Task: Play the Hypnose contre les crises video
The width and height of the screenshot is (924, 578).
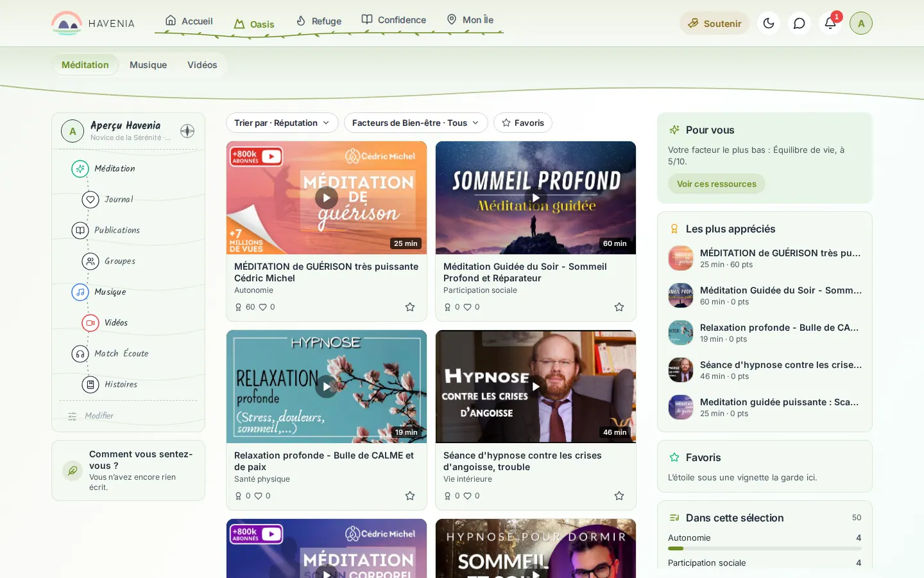Action: click(x=536, y=387)
